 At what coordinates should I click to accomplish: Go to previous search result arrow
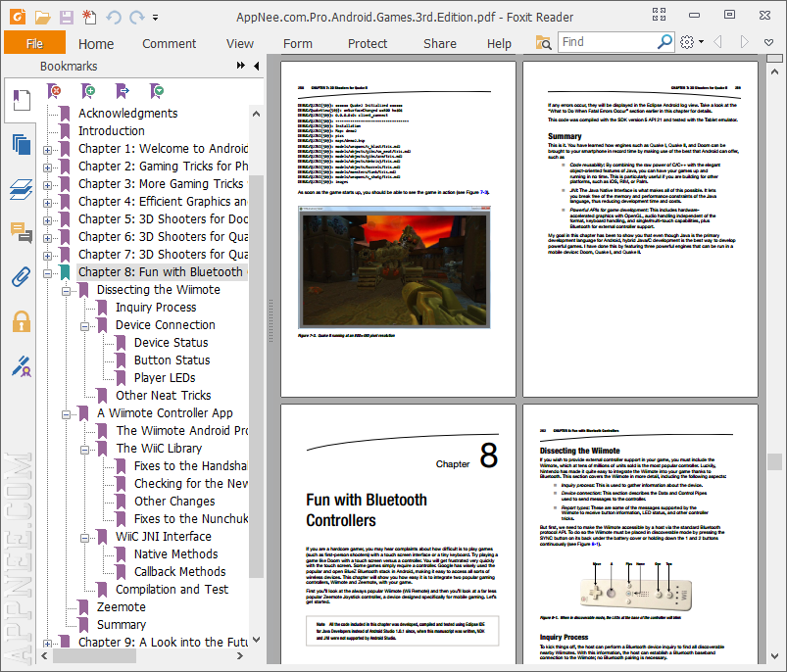pos(717,41)
